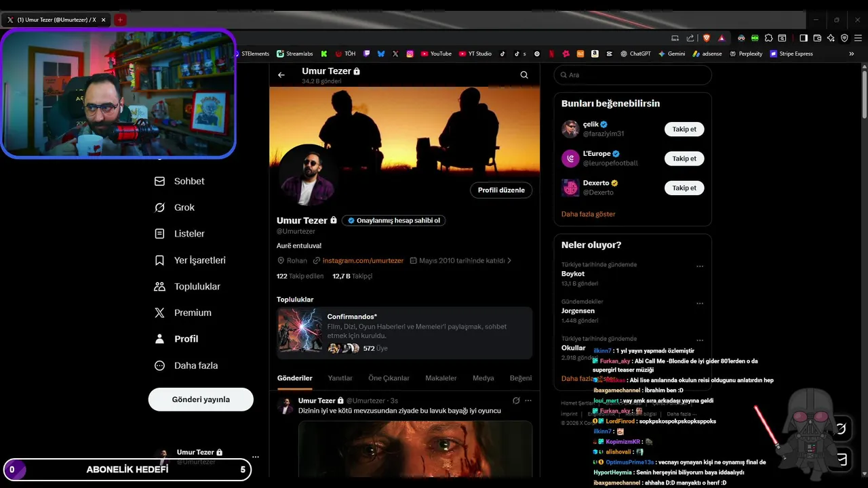Open the instagram.com/umurtezer link
This screenshot has height=488, width=868.
point(363,260)
